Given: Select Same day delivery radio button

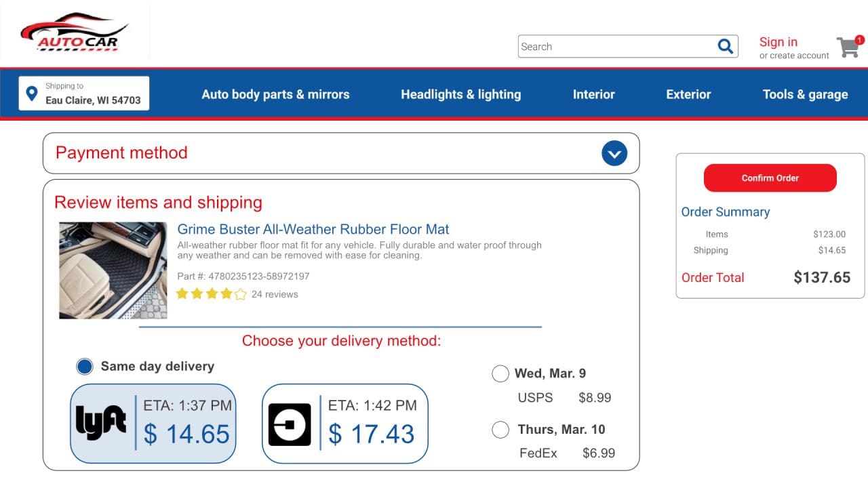Looking at the screenshot, I should click(x=85, y=367).
